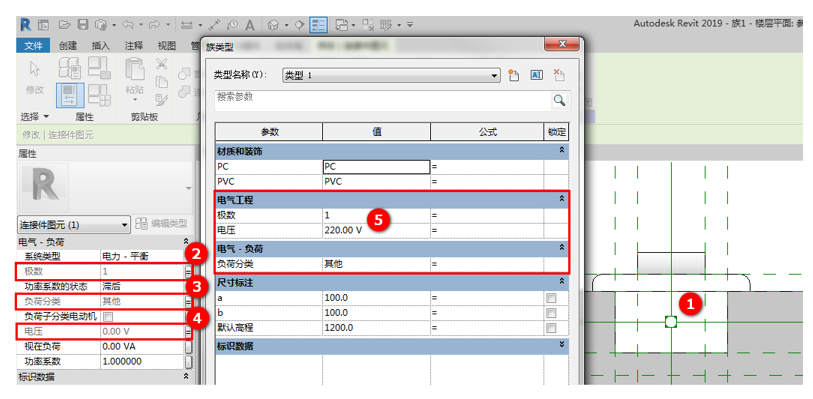
Task: Collapse the 电气 - 负荷 group in the dialog
Action: tap(561, 248)
